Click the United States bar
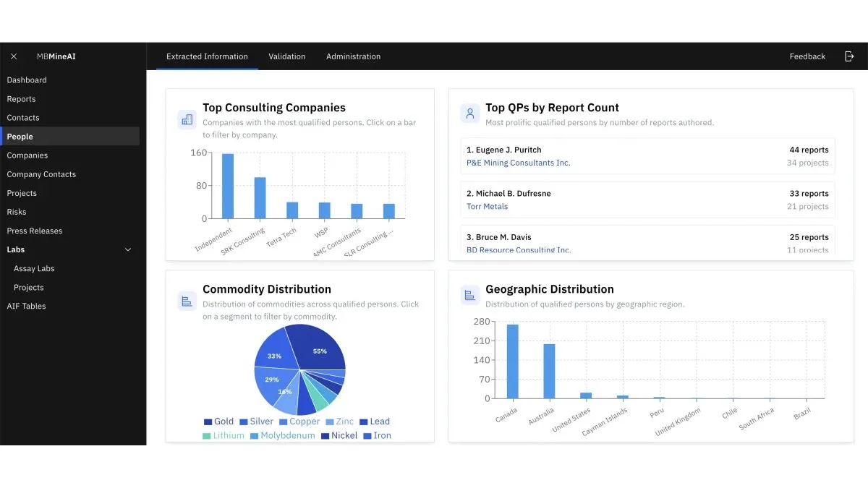This screenshot has height=488, width=868. [586, 395]
